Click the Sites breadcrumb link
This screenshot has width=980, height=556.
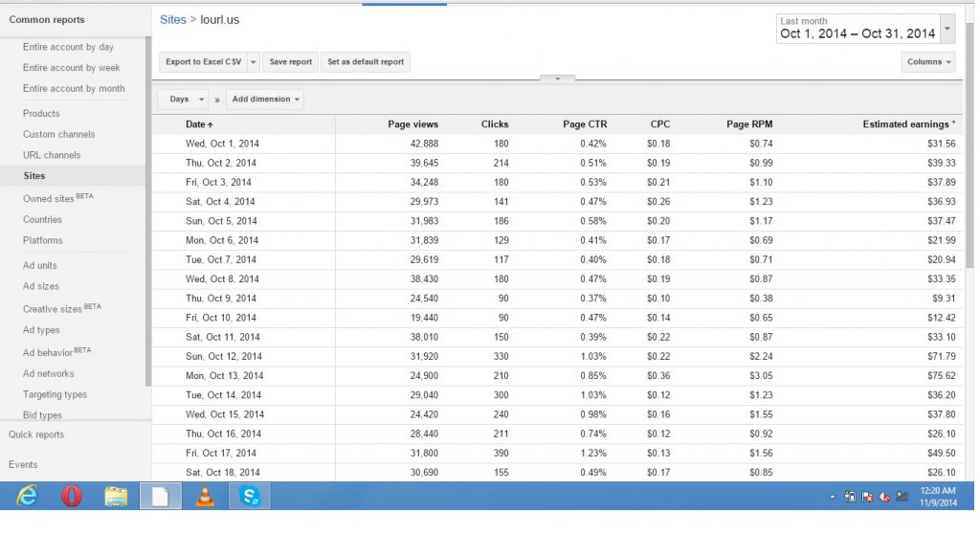point(173,19)
